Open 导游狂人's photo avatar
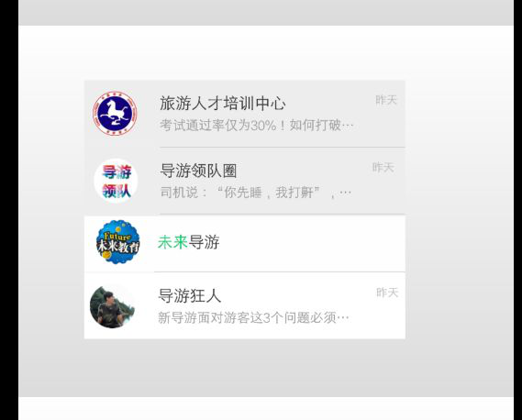522x420 pixels. pos(112,307)
